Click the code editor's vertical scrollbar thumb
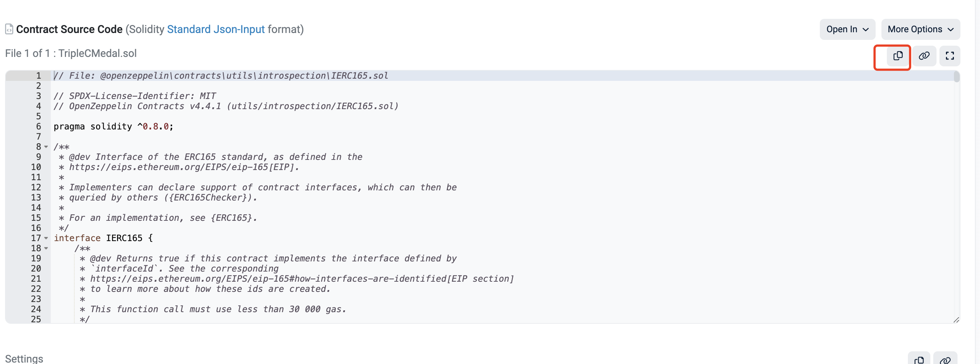This screenshot has width=980, height=364. (956, 77)
